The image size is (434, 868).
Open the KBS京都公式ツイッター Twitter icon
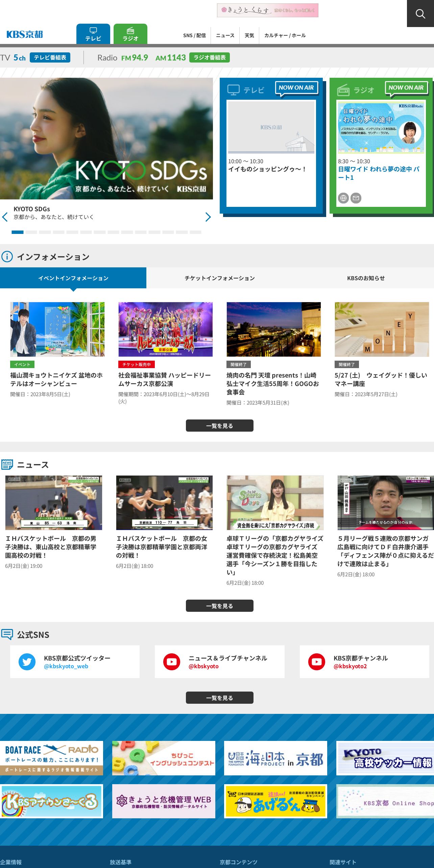click(x=27, y=662)
